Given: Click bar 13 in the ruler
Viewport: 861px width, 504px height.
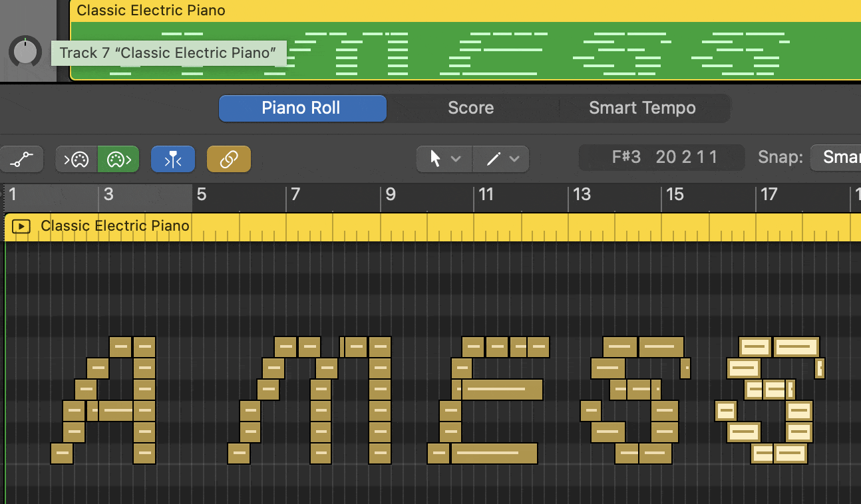Looking at the screenshot, I should click(582, 195).
